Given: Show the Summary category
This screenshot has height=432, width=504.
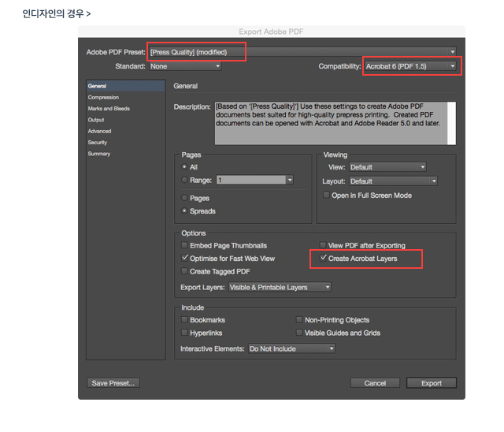Looking at the screenshot, I should (126, 154).
